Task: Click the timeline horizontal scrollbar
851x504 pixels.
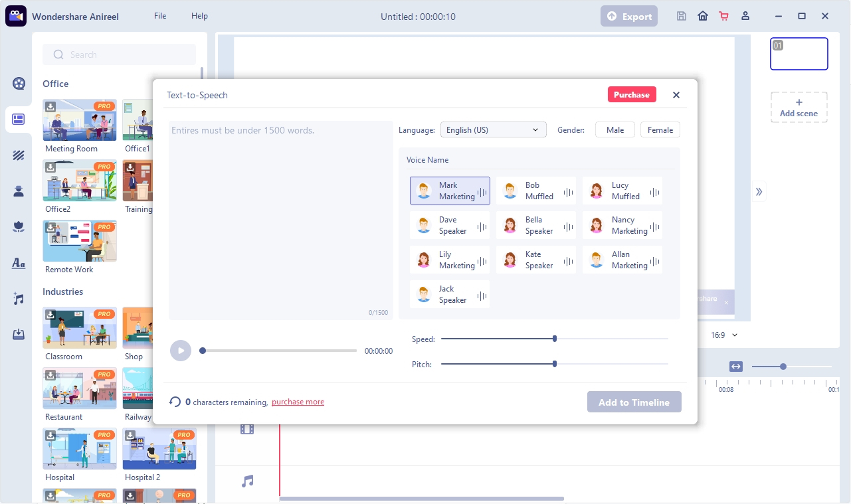Action: point(422,499)
